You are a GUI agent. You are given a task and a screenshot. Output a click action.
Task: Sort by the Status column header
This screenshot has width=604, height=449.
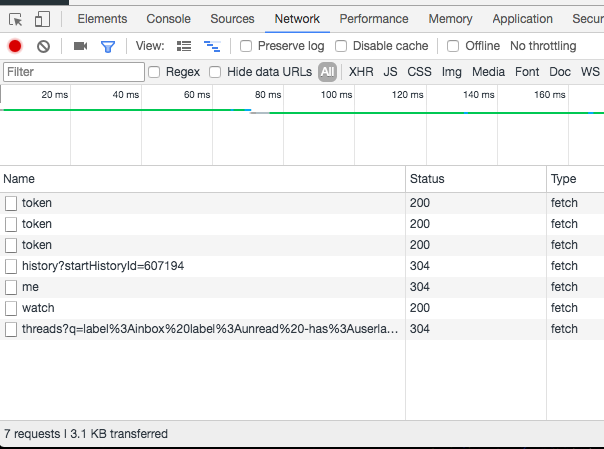click(476, 179)
